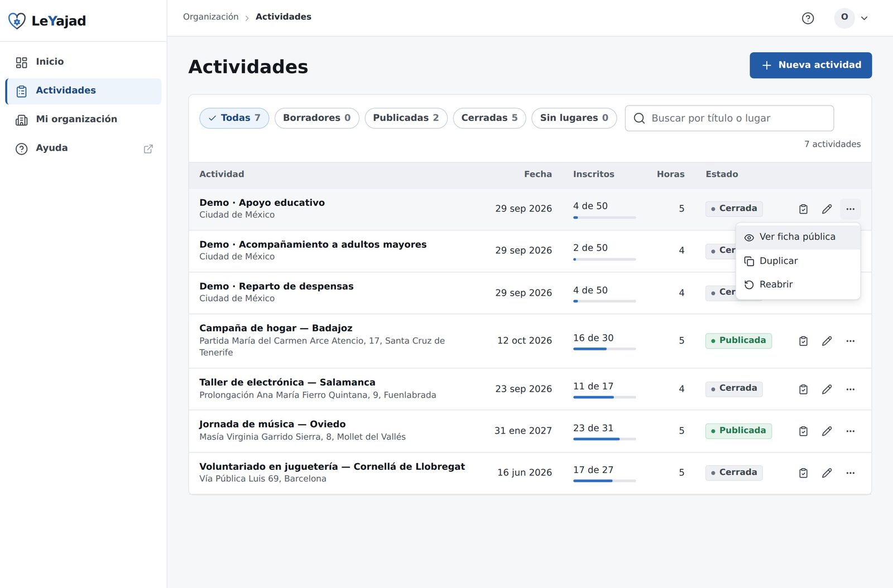
Task: Open clipboard icon for Campaña de hogar — Badajoz
Action: click(803, 341)
